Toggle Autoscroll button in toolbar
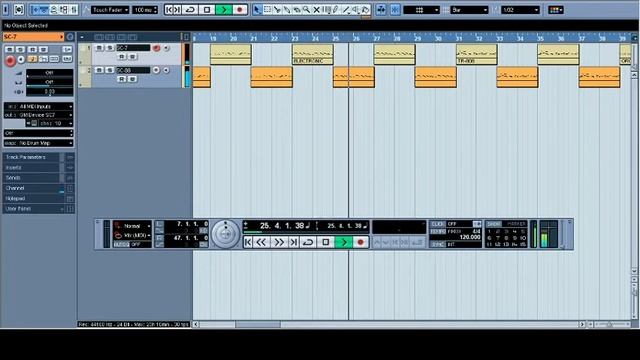Viewport: 640px width, 360px height. 381,9
